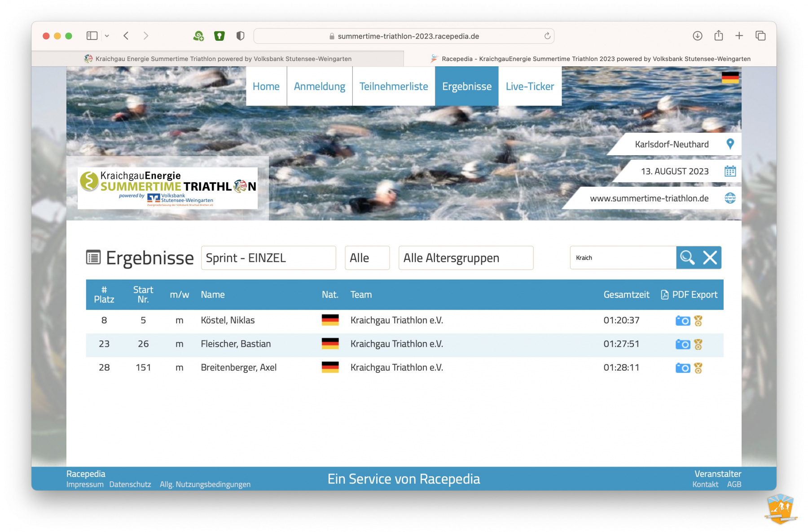Open the Datenschutz footer link
The image size is (808, 532).
(x=130, y=484)
